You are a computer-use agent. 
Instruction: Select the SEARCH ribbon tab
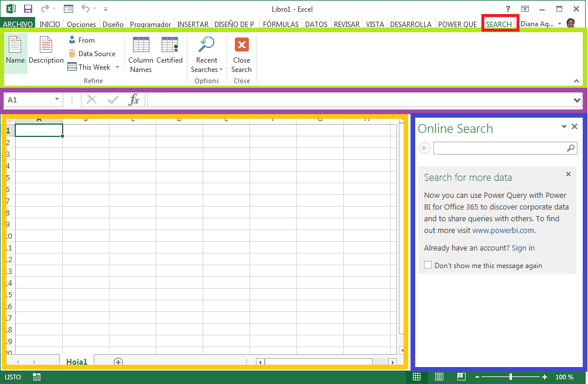(499, 24)
